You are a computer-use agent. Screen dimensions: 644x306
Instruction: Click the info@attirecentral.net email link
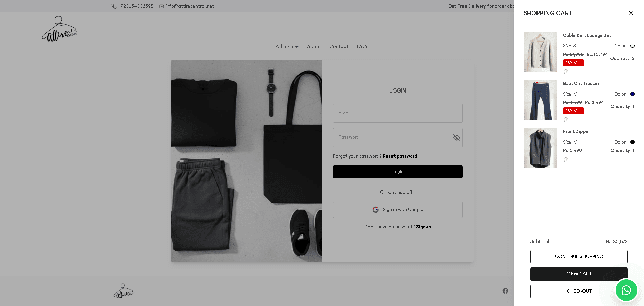click(190, 6)
